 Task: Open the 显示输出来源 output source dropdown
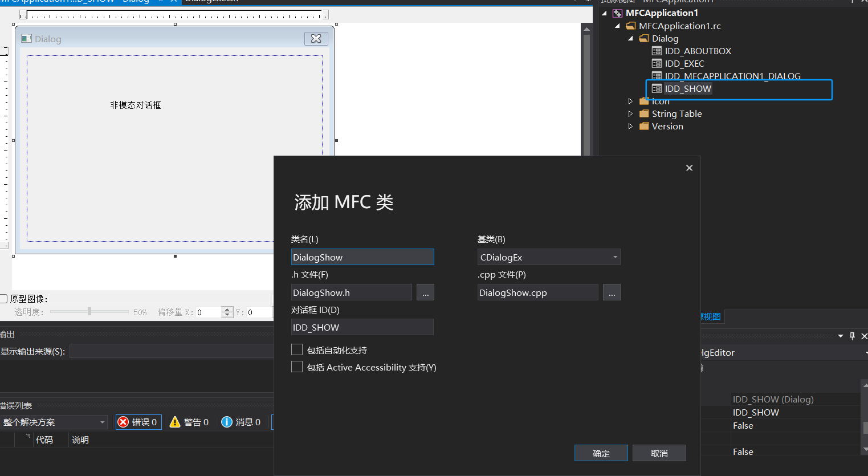click(171, 351)
